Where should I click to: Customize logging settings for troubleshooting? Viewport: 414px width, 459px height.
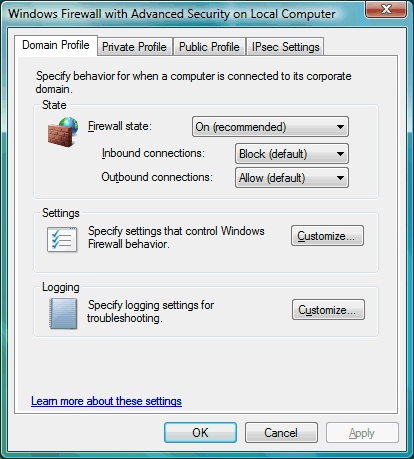tap(328, 310)
